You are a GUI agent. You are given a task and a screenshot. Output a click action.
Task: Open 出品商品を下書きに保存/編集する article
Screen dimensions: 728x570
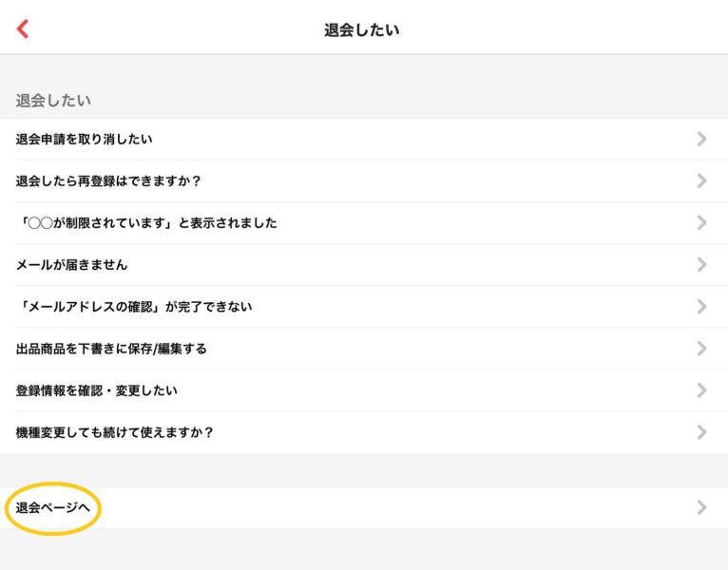pos(111,349)
